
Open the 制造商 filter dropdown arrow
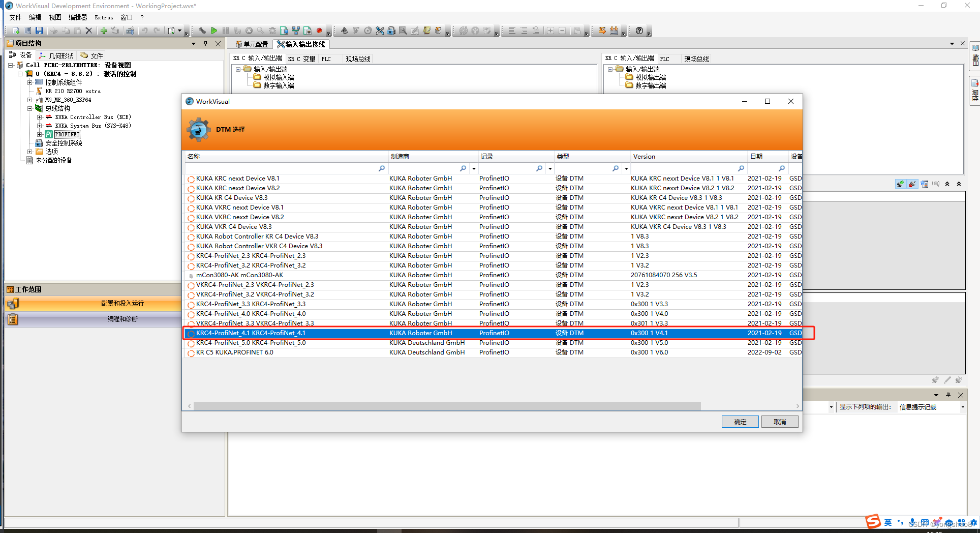coord(474,168)
